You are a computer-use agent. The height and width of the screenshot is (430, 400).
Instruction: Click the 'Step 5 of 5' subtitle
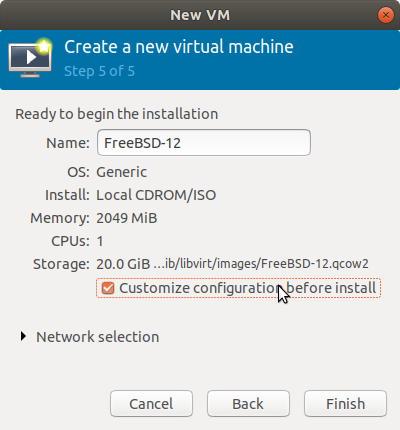coord(99,71)
